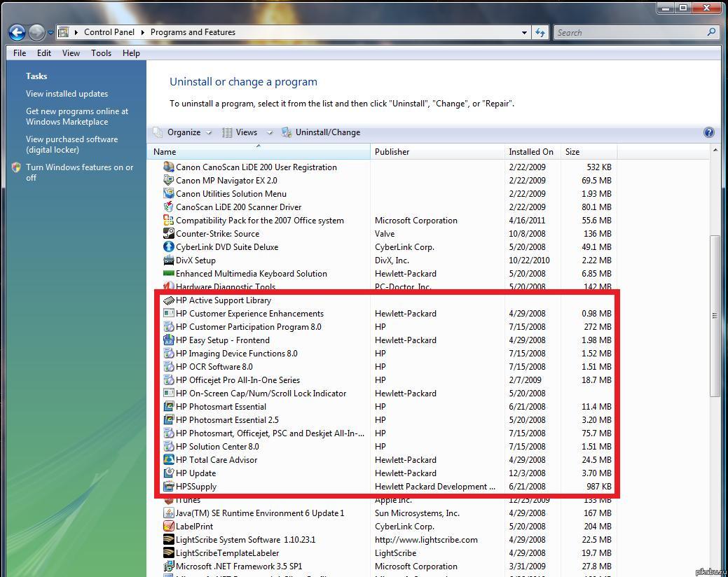Sort by the Publisher column header
Viewport: 728px width, 577px height.
click(437, 152)
